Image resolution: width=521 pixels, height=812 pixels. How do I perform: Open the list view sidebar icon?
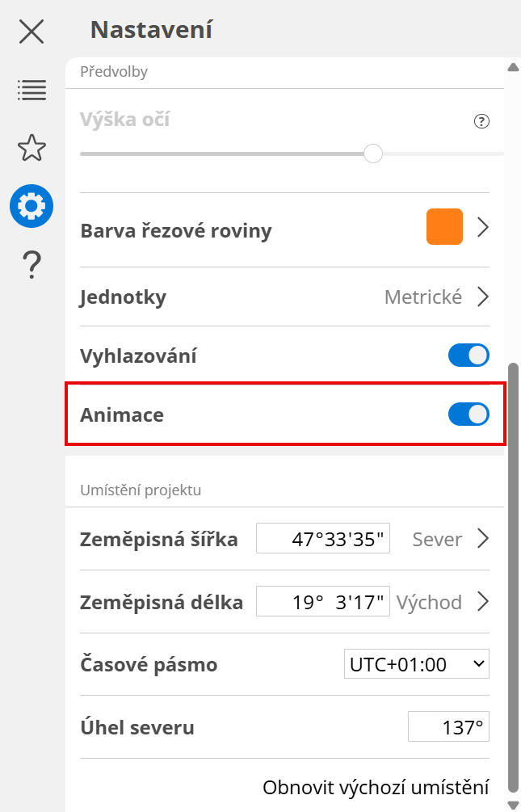tap(32, 90)
